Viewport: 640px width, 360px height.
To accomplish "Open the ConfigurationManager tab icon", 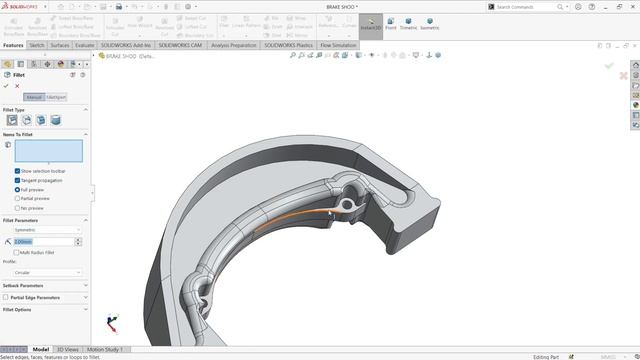I will tap(34, 64).
